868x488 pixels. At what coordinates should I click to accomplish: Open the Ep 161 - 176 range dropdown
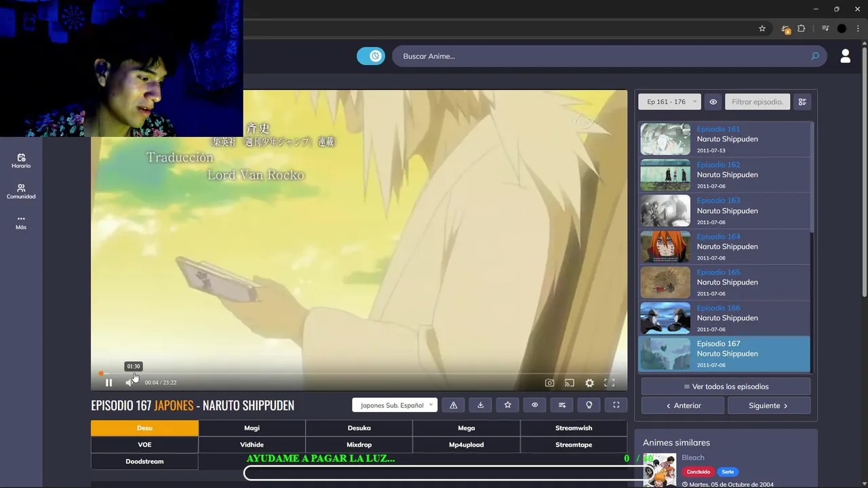coord(669,102)
